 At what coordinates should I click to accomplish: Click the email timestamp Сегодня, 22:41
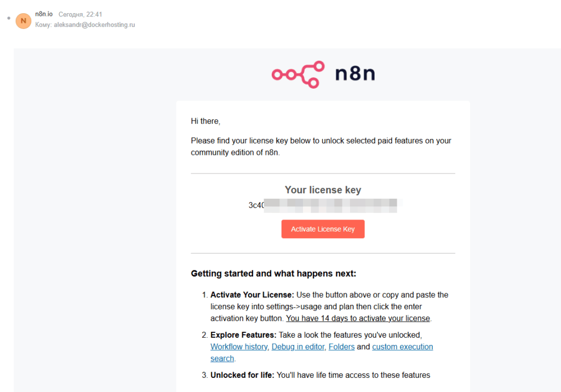(x=80, y=14)
